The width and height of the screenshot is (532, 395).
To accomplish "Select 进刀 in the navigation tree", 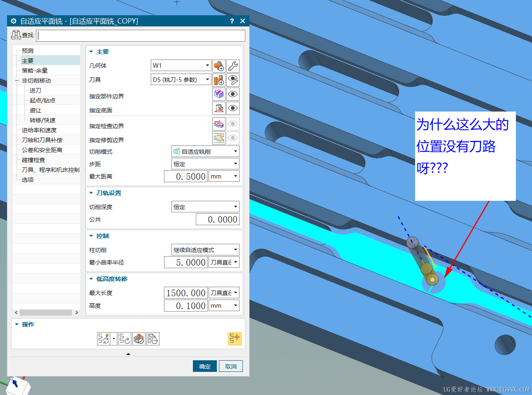I will click(36, 90).
